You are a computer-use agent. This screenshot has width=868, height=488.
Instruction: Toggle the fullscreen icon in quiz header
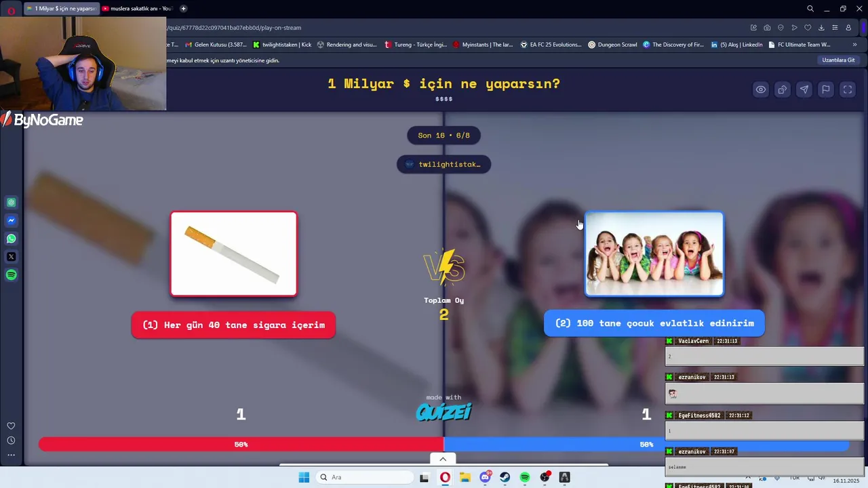tap(848, 89)
